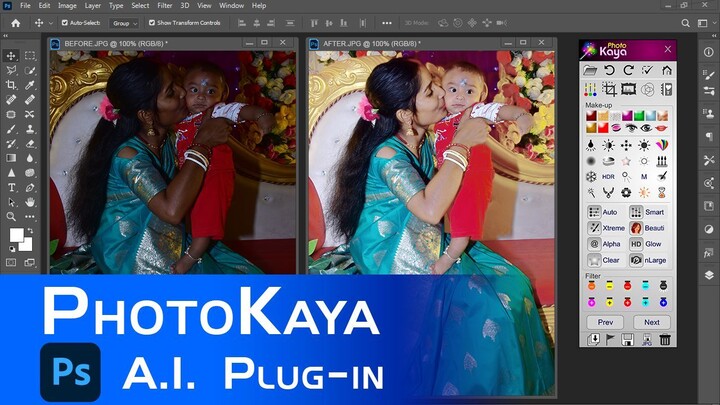Select the Horizontal Type tool
The height and width of the screenshot is (405, 720).
11,187
